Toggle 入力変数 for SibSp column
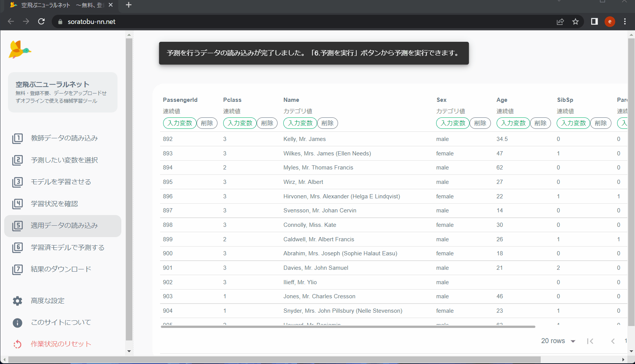 pyautogui.click(x=573, y=123)
